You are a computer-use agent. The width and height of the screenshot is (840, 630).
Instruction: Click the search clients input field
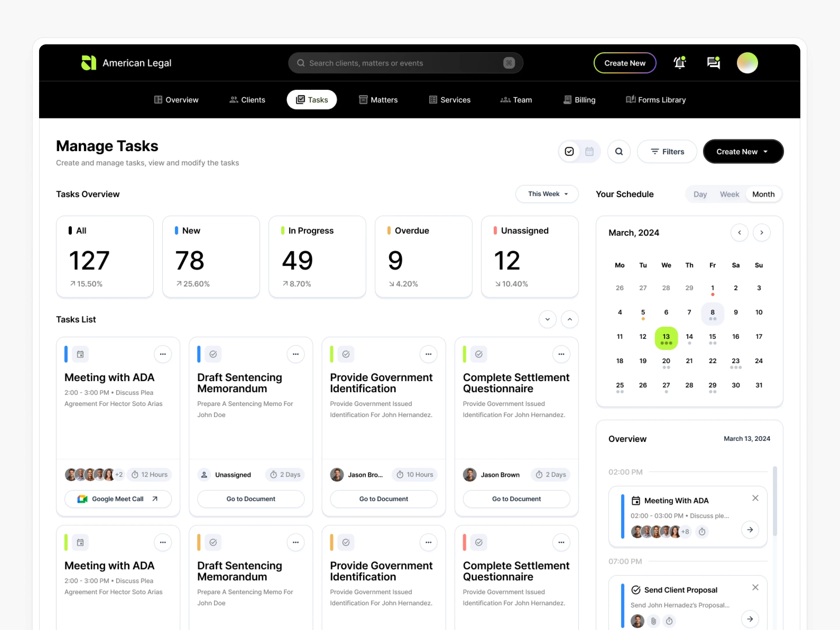(x=402, y=63)
